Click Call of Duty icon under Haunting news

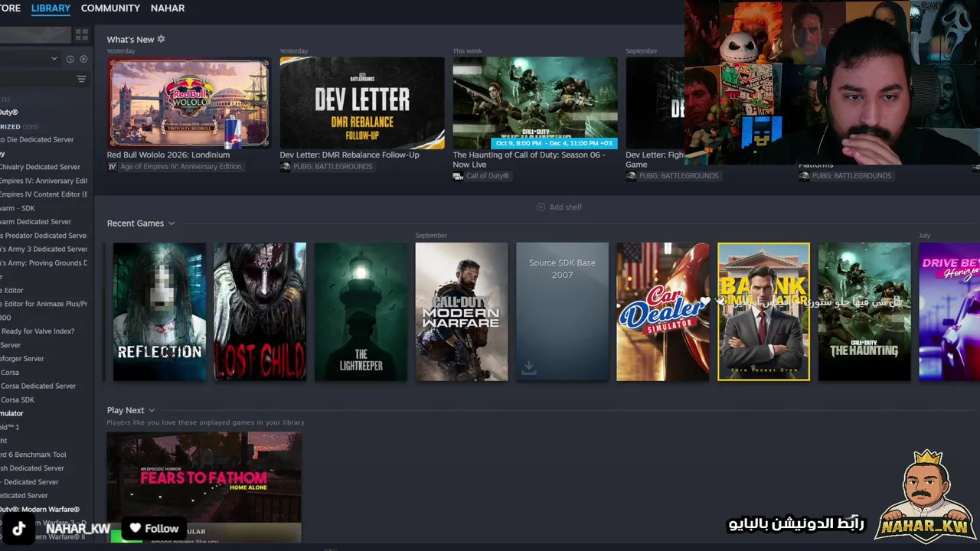(x=458, y=176)
